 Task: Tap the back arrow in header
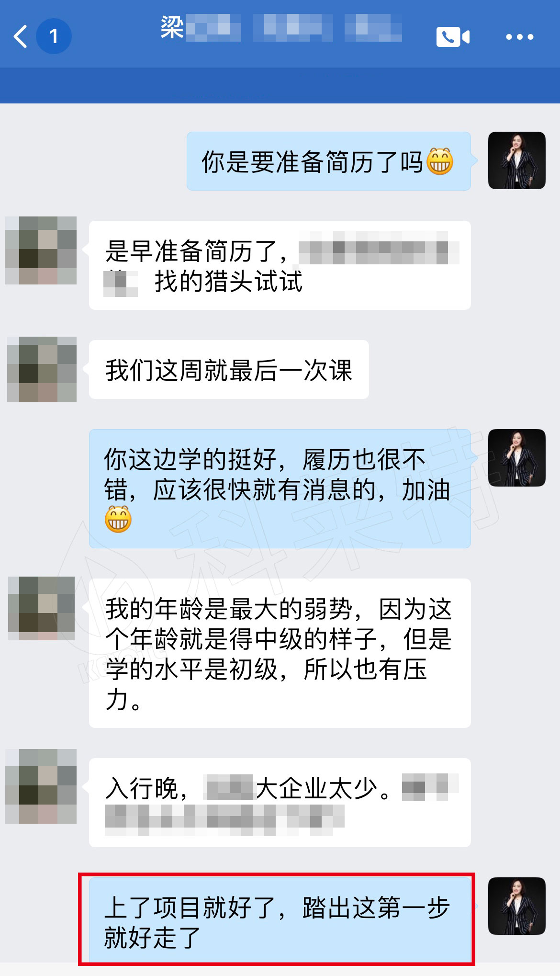(x=20, y=36)
